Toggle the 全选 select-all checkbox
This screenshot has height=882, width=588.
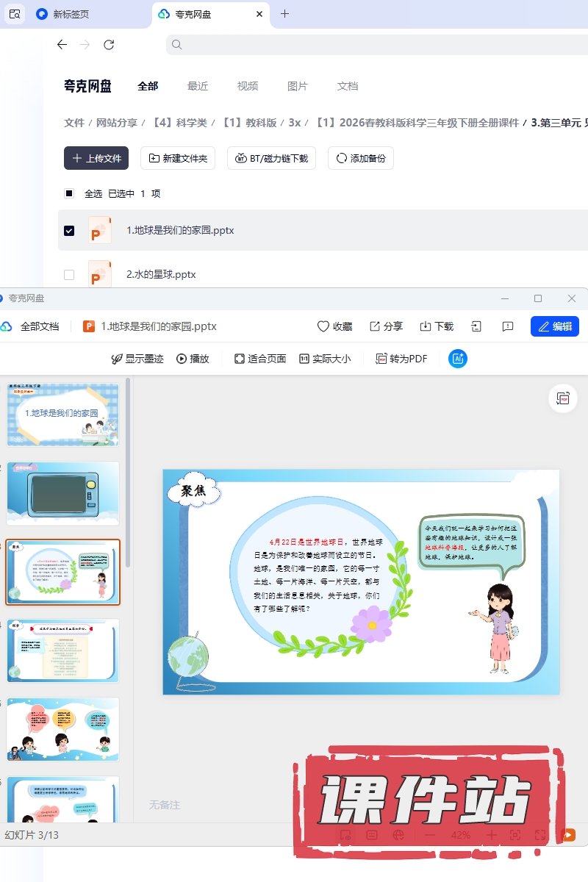pos(69,194)
